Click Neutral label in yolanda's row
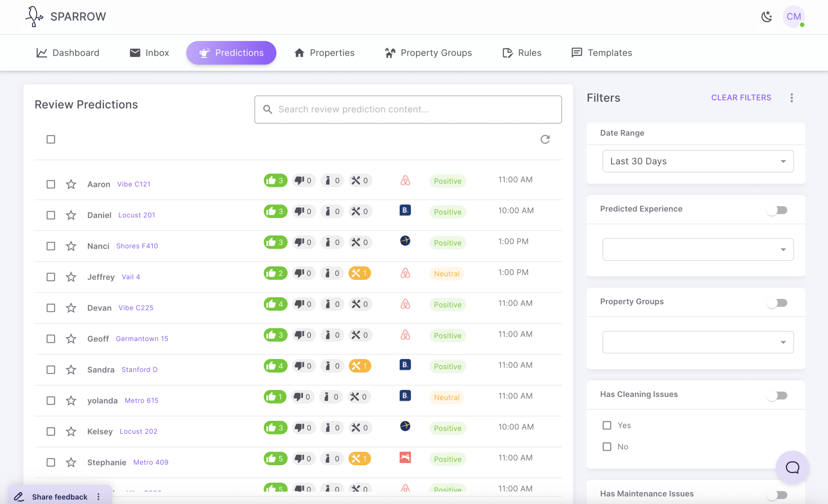 tap(447, 398)
